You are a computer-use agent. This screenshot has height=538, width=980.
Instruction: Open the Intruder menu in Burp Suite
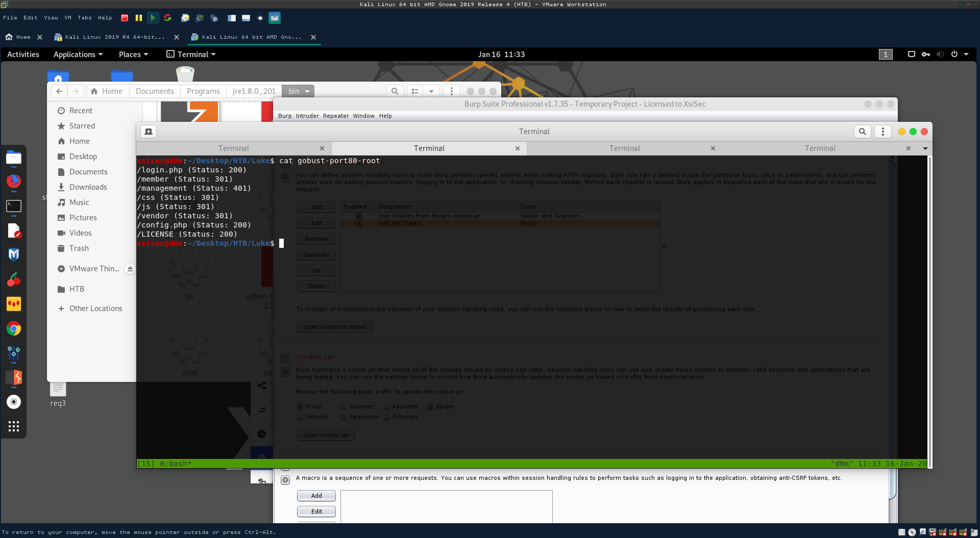point(307,116)
